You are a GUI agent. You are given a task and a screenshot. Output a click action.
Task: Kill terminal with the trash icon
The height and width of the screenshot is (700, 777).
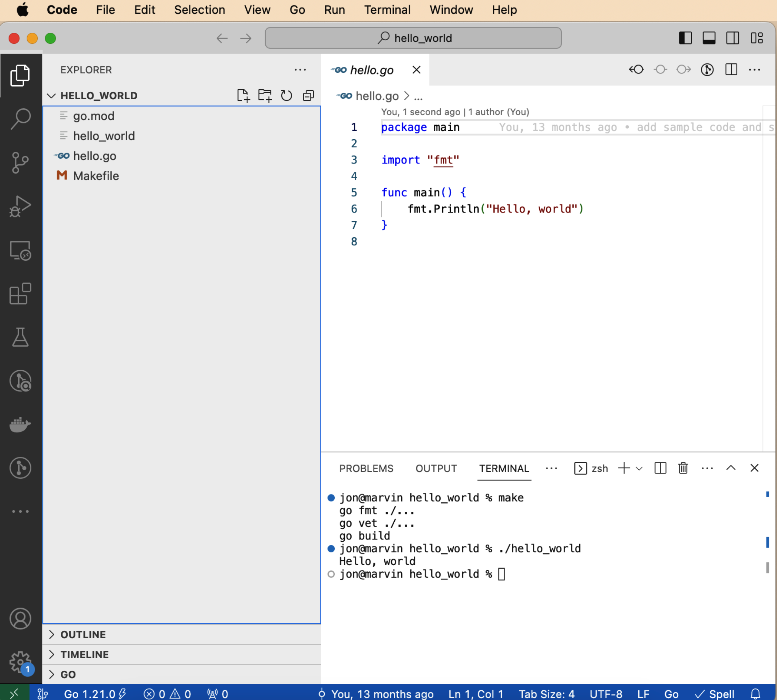pyautogui.click(x=683, y=468)
